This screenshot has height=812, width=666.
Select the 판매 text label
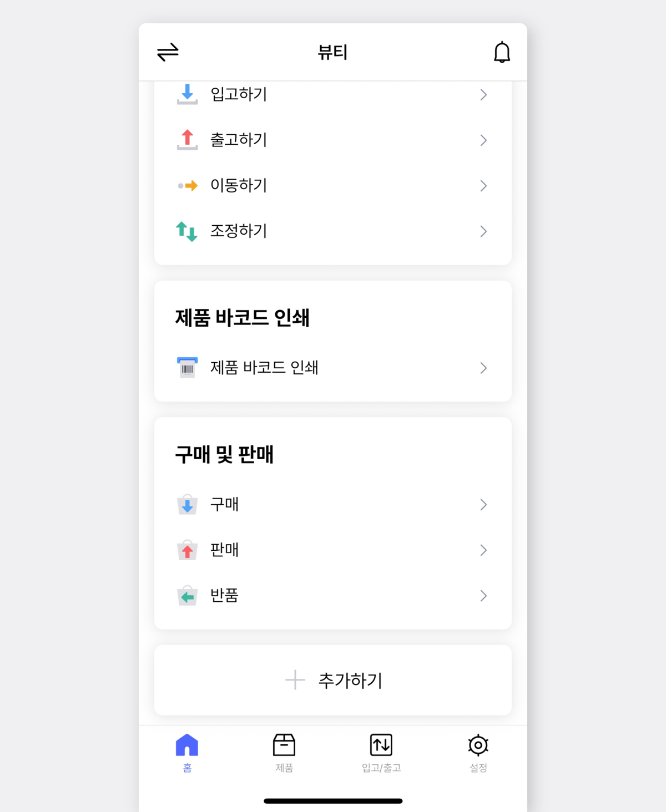pos(224,550)
